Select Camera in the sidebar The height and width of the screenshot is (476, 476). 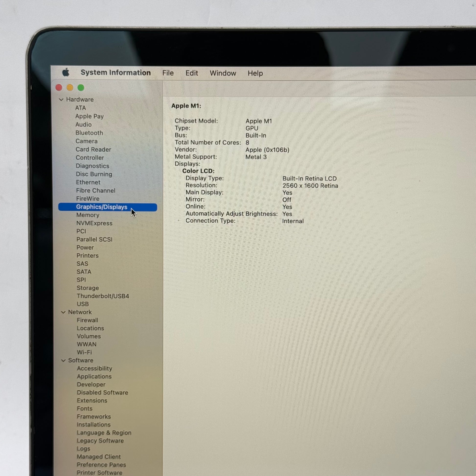point(87,141)
